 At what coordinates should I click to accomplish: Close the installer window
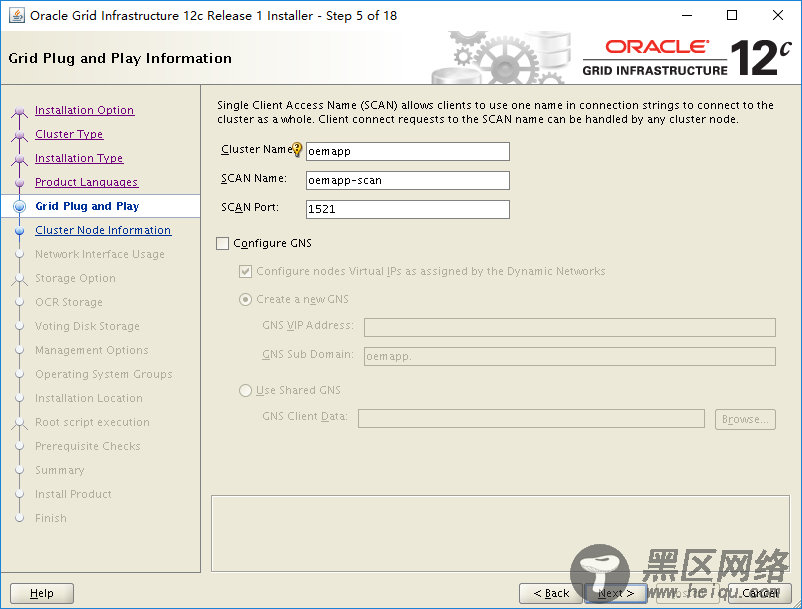777,15
